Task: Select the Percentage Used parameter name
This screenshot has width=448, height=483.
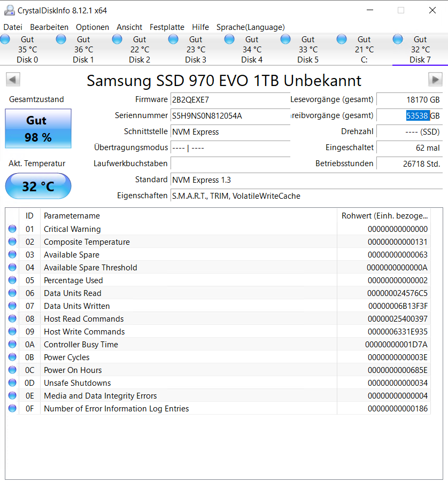Action: click(73, 281)
